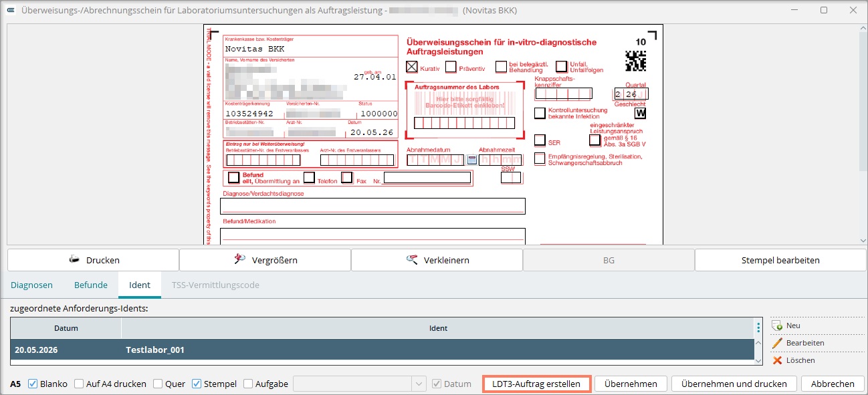868x395 pixels.
Task: Enable the Quer checkbox
Action: 158,384
